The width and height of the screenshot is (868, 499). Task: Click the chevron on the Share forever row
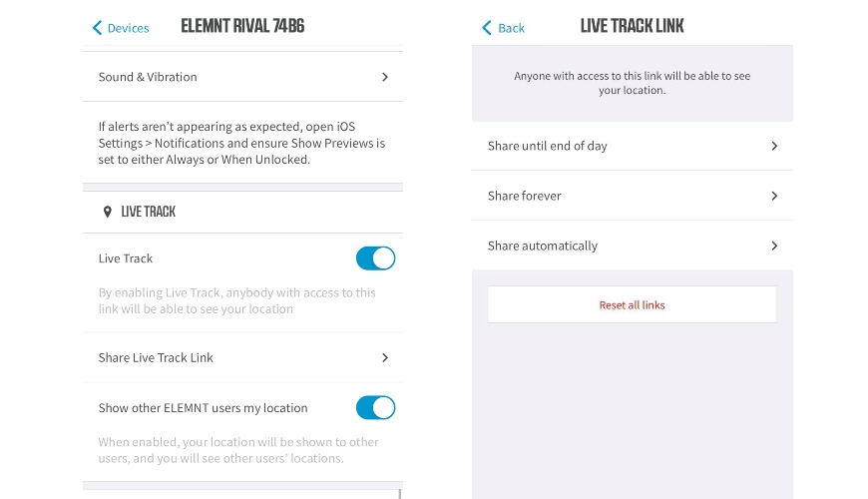click(x=774, y=196)
